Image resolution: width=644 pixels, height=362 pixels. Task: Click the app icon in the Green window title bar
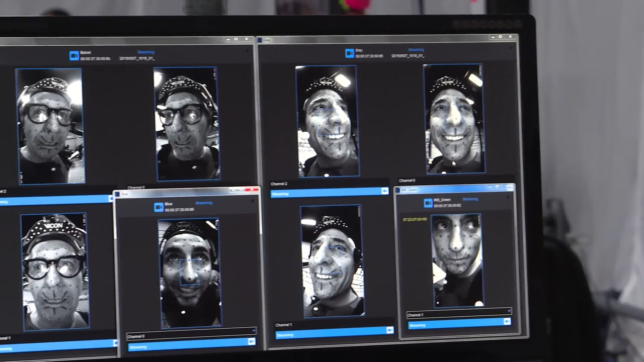(x=397, y=190)
